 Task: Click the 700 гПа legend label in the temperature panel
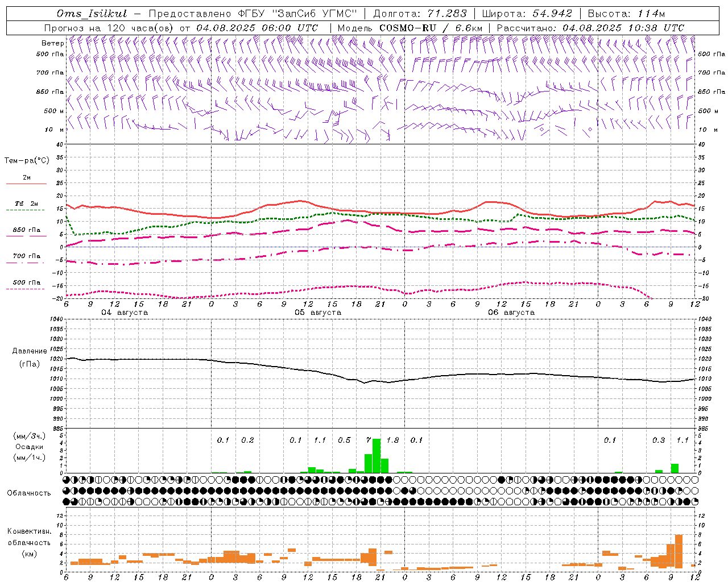(x=27, y=256)
